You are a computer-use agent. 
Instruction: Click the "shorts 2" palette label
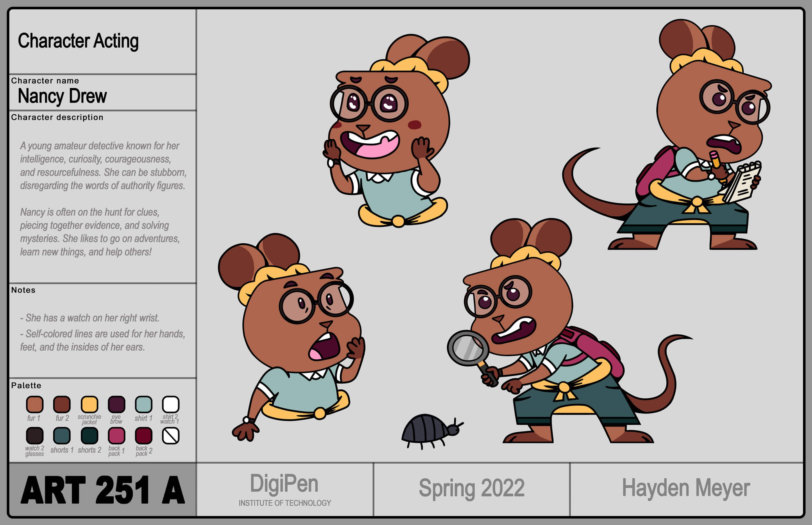tap(90, 450)
